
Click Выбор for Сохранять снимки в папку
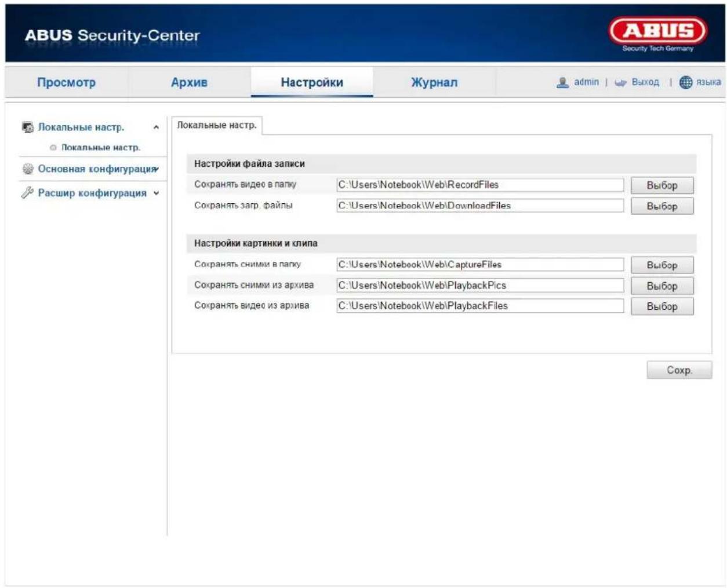click(662, 265)
